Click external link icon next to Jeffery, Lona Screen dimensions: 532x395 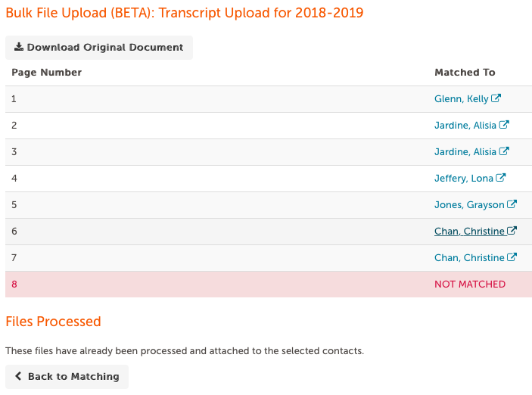coord(500,178)
